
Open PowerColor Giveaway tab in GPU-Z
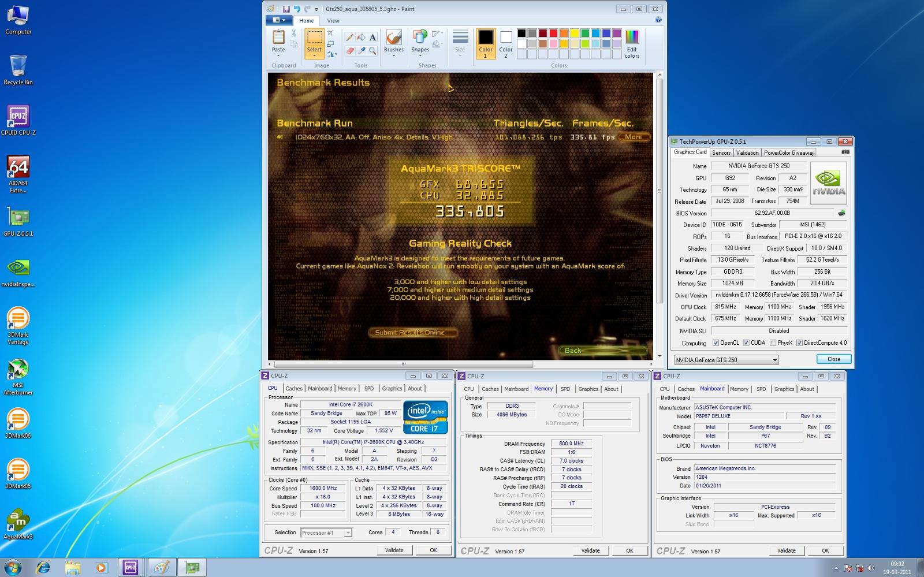tap(789, 152)
